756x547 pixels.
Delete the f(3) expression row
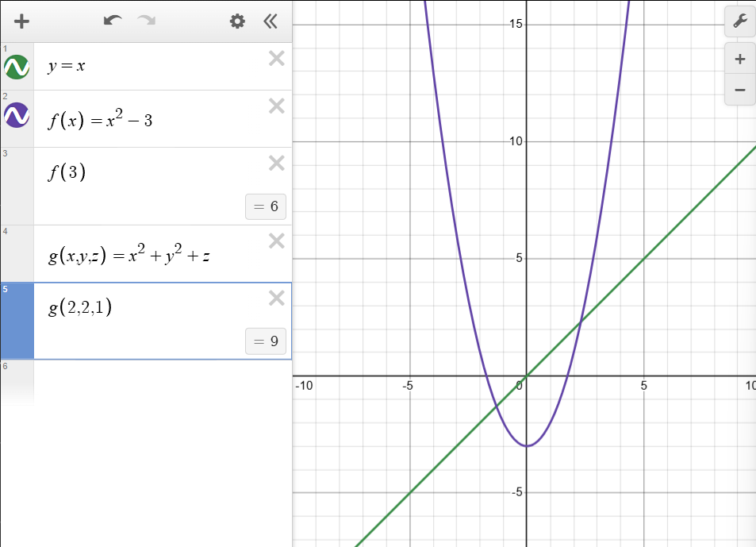pyautogui.click(x=276, y=163)
